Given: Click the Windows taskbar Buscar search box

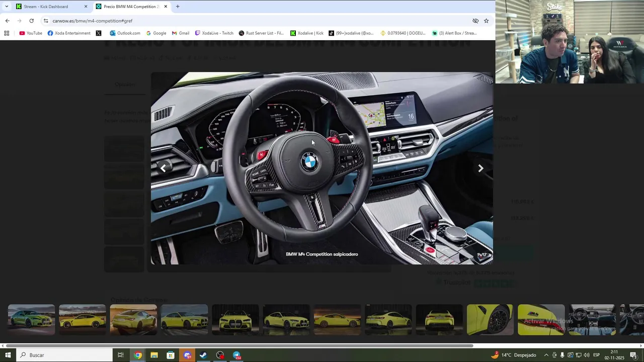Looking at the screenshot, I should click(x=64, y=355).
